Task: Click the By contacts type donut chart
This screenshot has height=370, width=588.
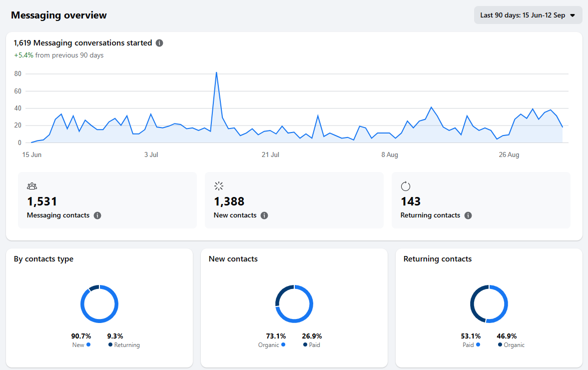Action: (99, 304)
